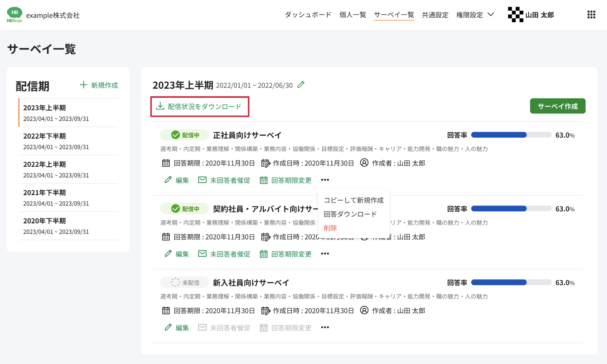The image size is (607, 364).
Task: Select the 編集 pencil icon on 新入社員向けサーベイ
Action: pos(168,327)
